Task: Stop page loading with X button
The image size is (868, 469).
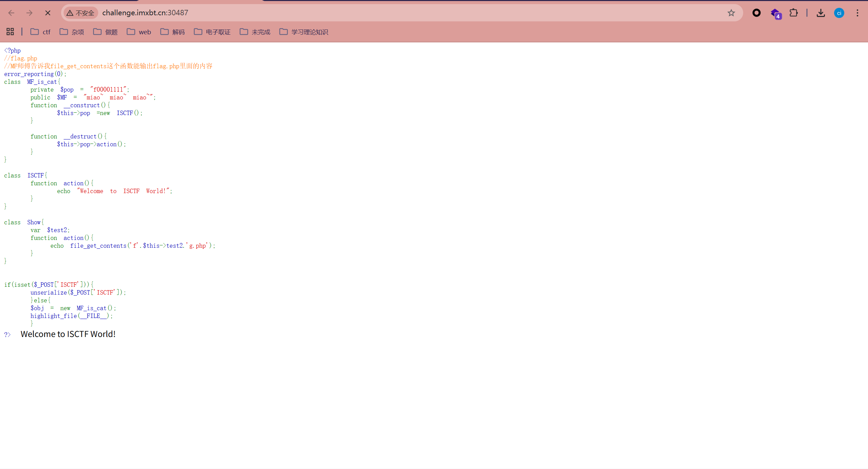Action: pos(48,13)
